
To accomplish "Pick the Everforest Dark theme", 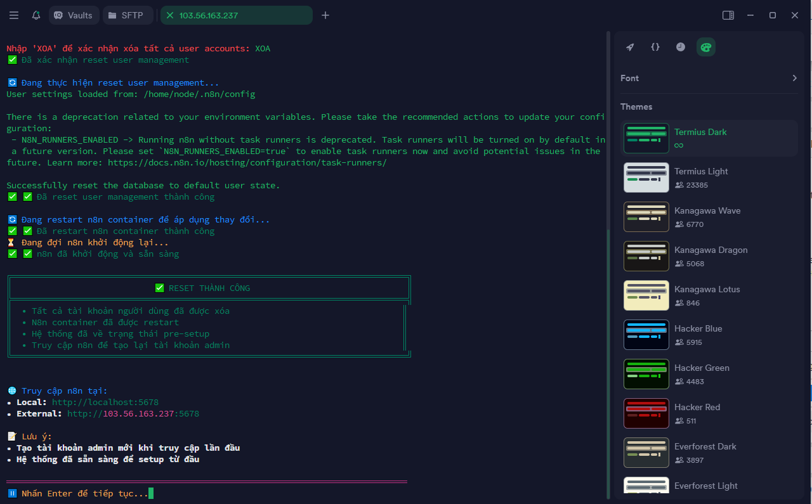I will coord(709,453).
